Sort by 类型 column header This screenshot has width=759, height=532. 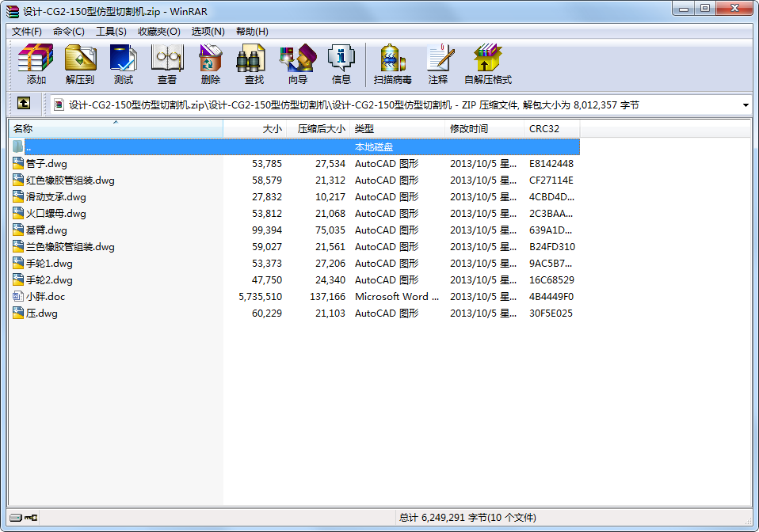398,129
